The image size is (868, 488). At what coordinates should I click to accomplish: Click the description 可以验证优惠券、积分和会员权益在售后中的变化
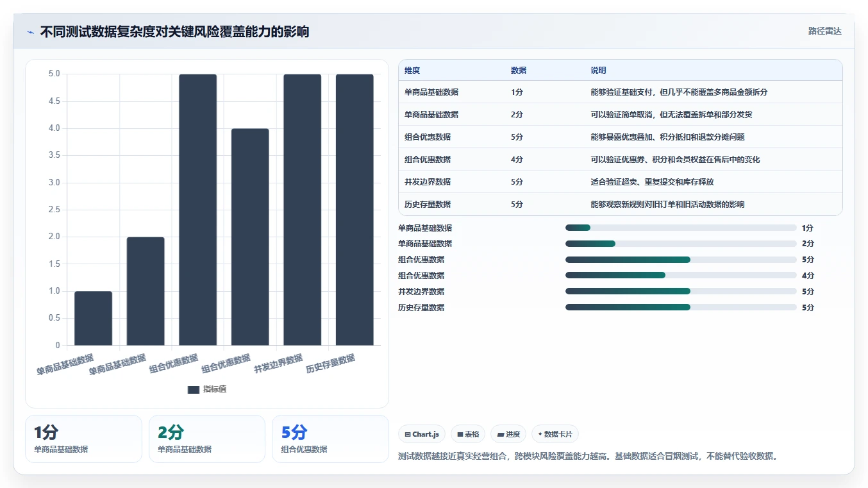click(675, 160)
